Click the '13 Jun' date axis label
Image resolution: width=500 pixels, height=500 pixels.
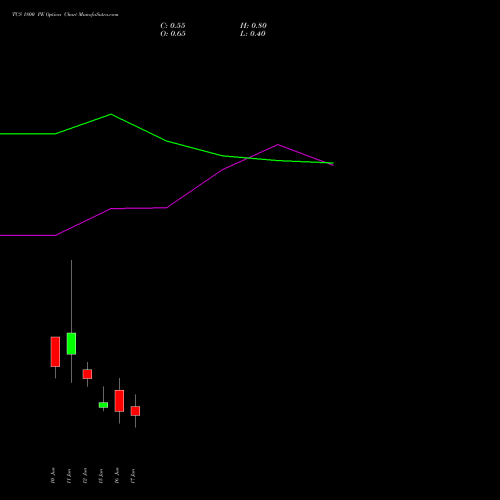click(101, 476)
